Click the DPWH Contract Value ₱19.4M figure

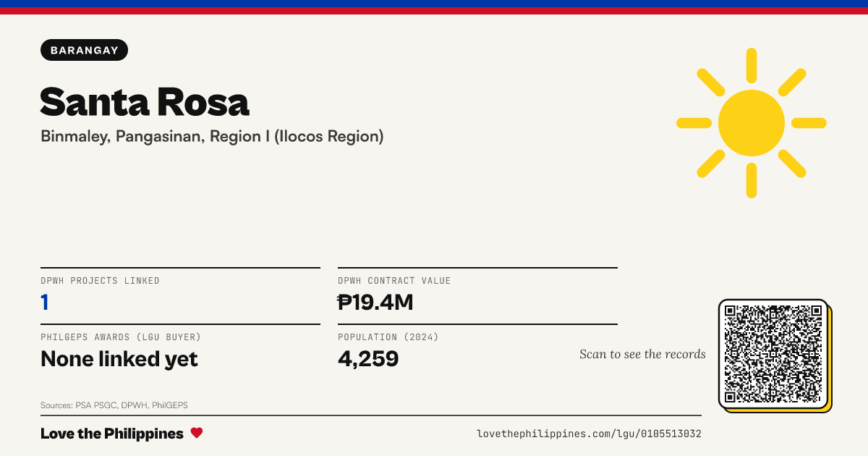[375, 303]
